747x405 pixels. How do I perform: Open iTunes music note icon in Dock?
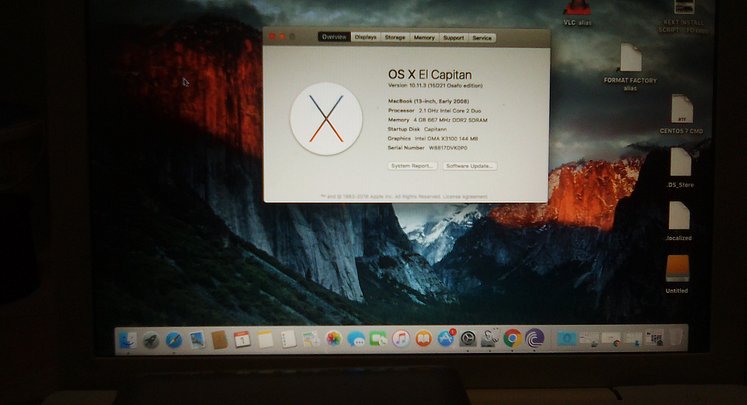point(401,339)
